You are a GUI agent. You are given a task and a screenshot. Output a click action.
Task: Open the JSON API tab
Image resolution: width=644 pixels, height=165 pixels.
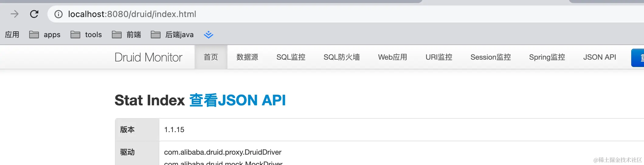coord(599,57)
